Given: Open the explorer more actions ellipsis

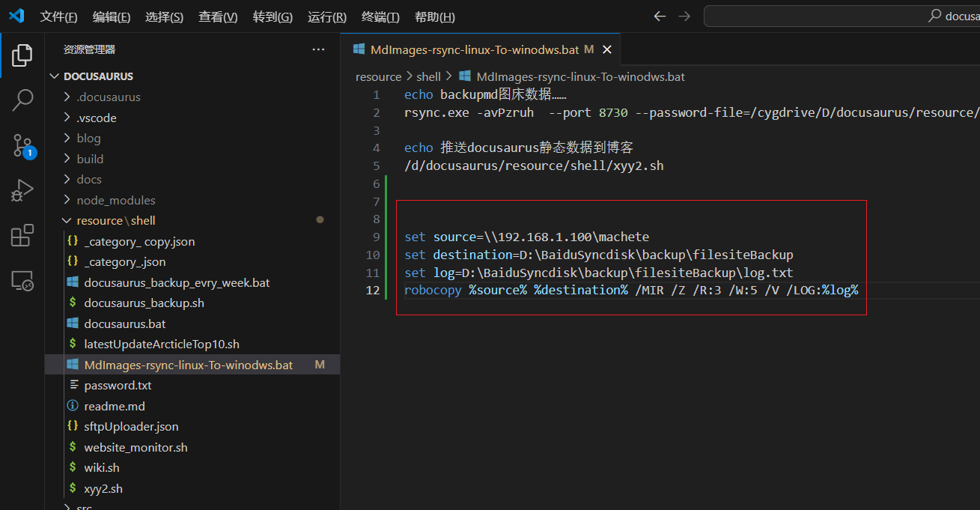Looking at the screenshot, I should [x=319, y=49].
